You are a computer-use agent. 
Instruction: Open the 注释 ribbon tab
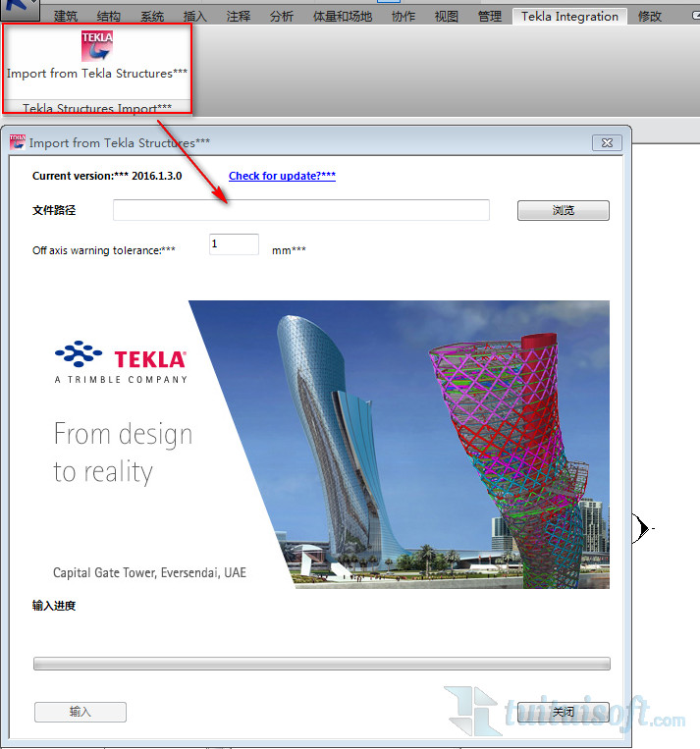point(238,17)
